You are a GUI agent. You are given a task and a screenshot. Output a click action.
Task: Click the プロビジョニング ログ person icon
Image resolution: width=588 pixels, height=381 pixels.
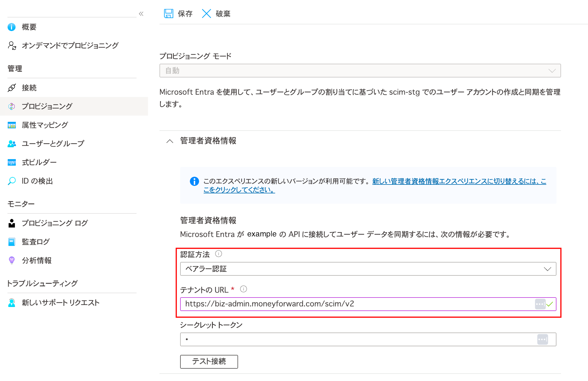pos(12,223)
